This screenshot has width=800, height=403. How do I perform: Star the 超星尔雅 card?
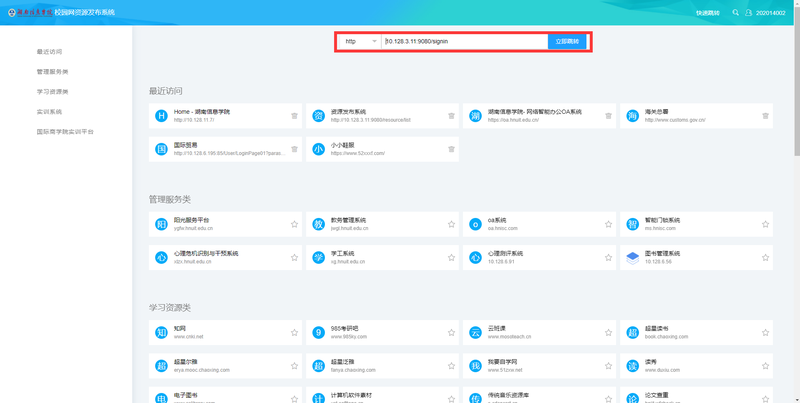coord(294,366)
